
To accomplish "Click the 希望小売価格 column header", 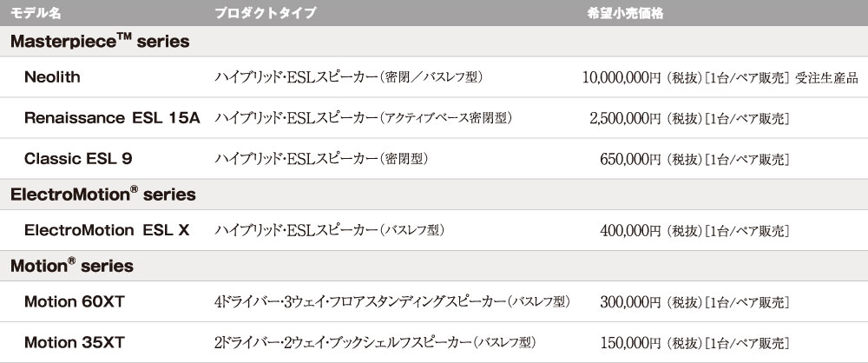I will click(x=625, y=13).
